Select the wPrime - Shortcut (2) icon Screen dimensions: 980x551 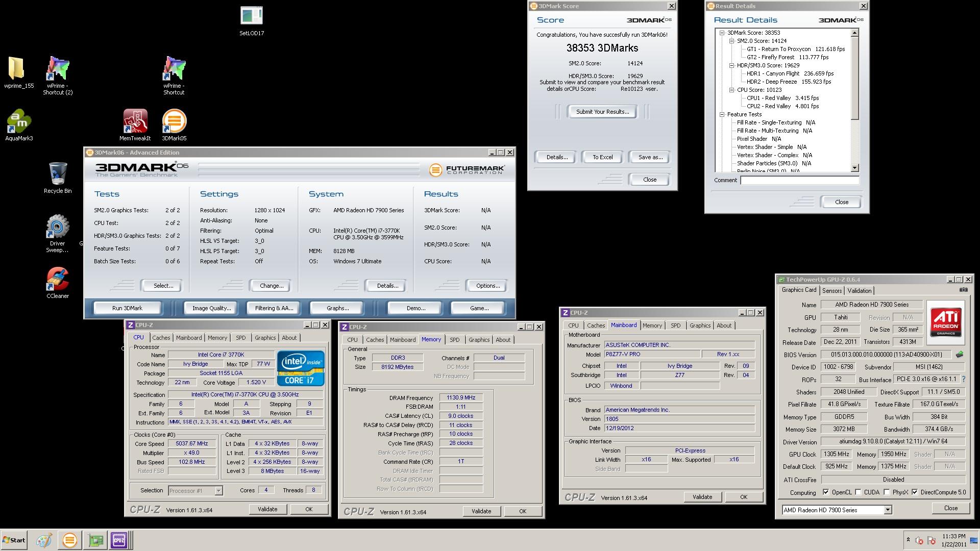58,76
